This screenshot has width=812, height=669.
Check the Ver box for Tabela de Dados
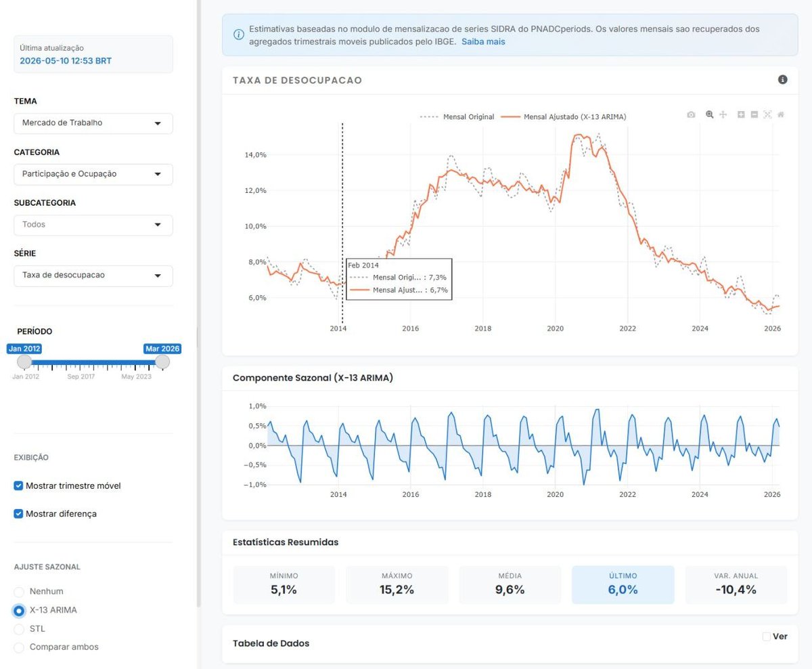[767, 636]
